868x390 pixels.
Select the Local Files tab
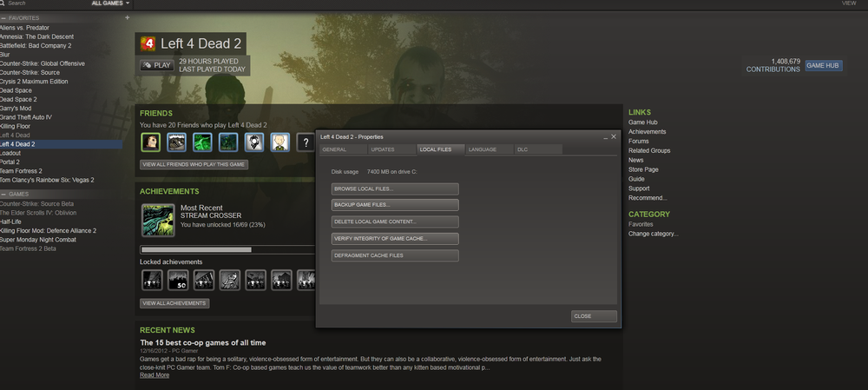point(441,149)
